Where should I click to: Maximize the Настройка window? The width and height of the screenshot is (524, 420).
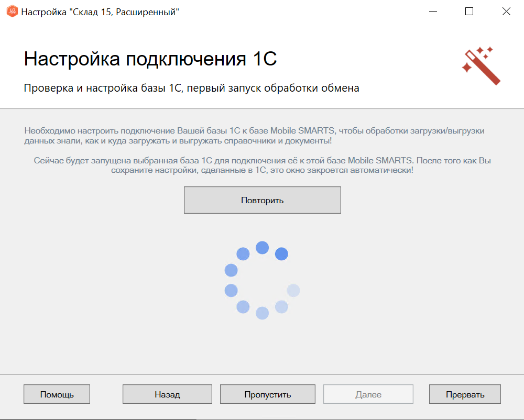click(x=469, y=12)
